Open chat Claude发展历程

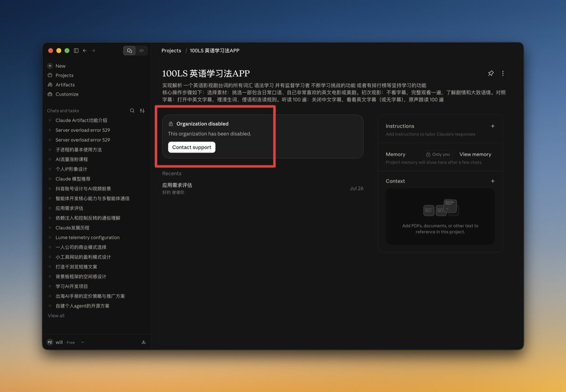click(72, 228)
